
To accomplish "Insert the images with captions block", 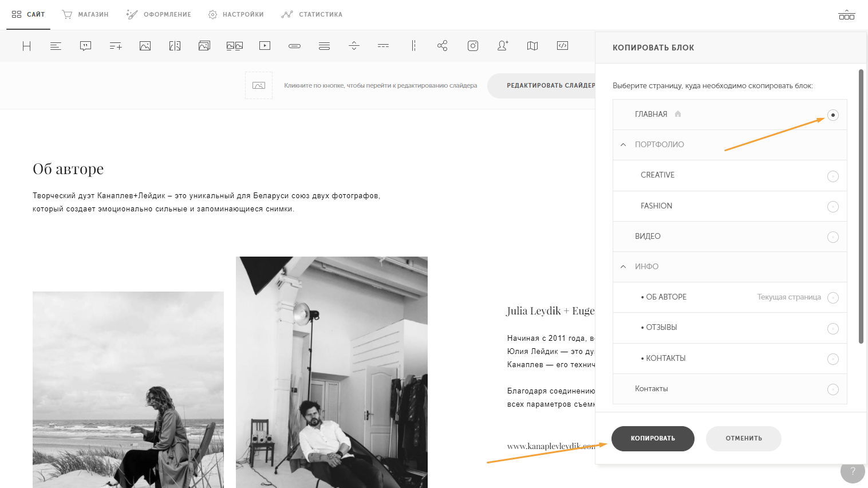I will coord(235,46).
